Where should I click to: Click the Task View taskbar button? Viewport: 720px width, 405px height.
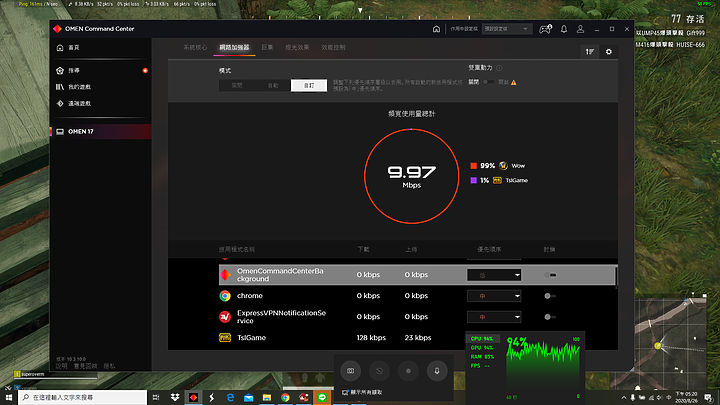pos(156,397)
